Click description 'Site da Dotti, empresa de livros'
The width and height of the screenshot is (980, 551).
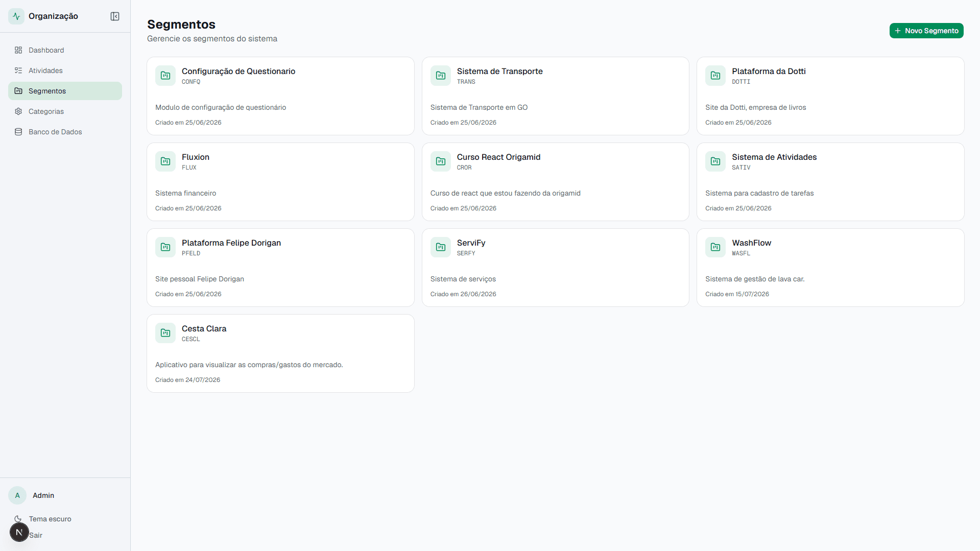(756, 107)
